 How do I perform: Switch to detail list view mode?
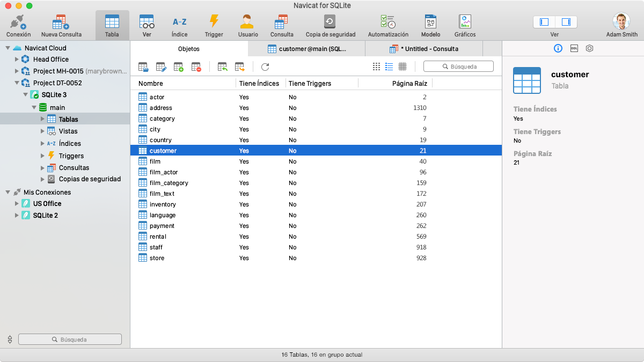point(388,67)
